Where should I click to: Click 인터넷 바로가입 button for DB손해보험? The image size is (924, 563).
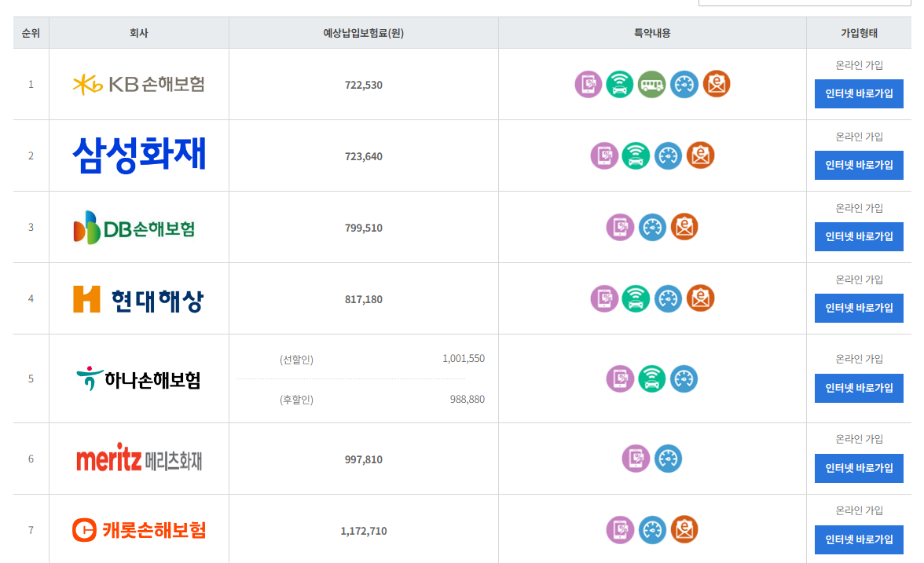(x=859, y=237)
